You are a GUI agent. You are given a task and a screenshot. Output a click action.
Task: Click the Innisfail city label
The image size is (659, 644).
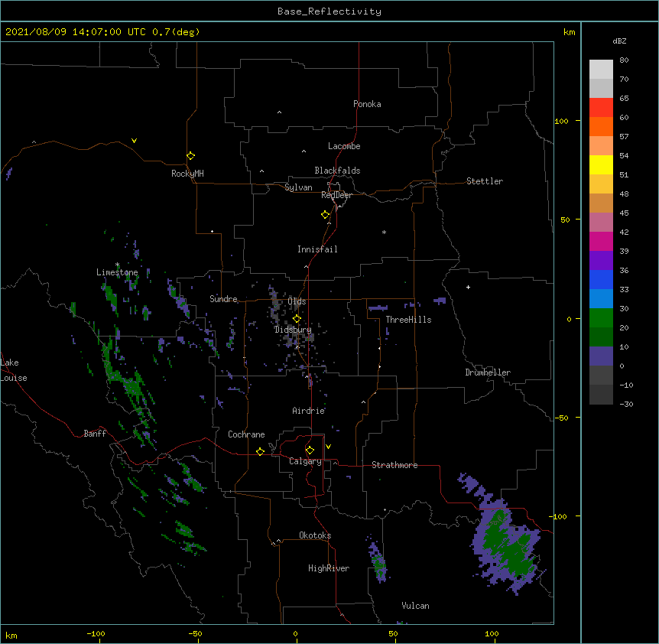[x=317, y=249]
